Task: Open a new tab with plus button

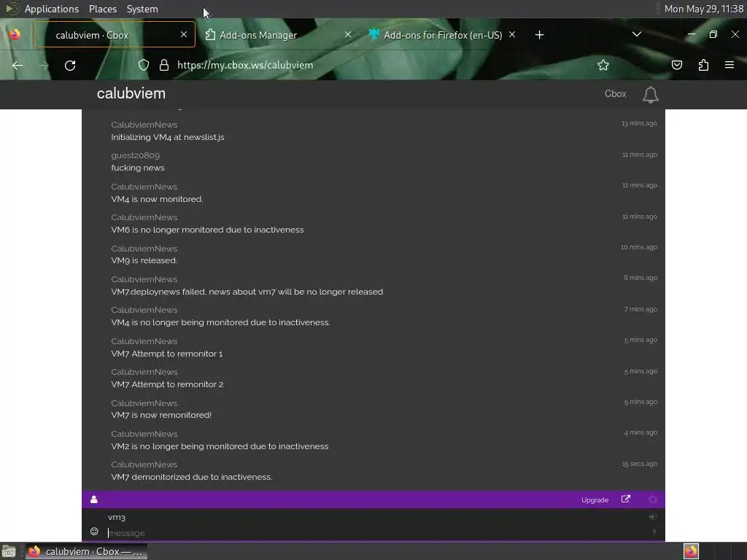Action: tap(539, 35)
